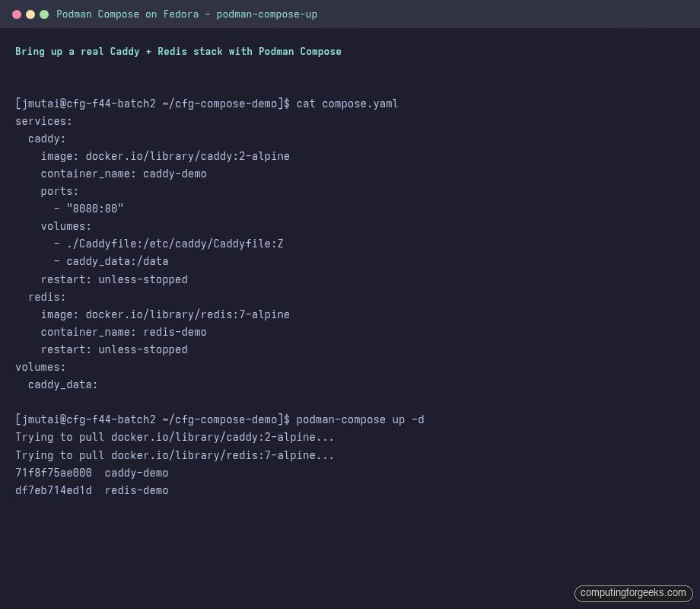Image resolution: width=700 pixels, height=609 pixels.
Task: Click the podman-compose up -d command
Action: coord(360,420)
